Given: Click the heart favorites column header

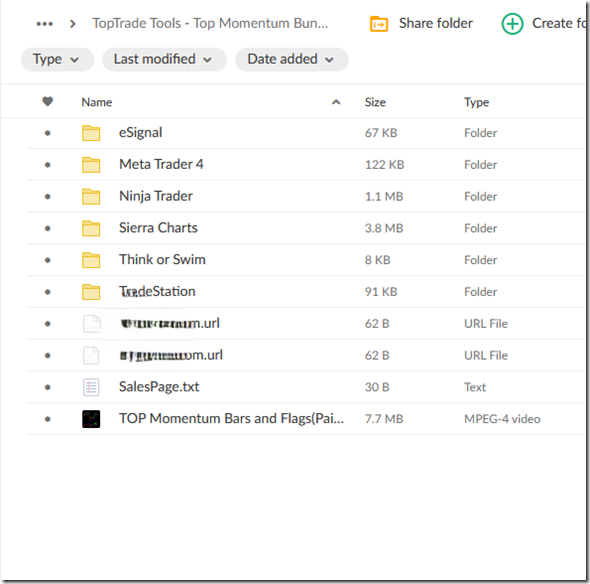Looking at the screenshot, I should 47,102.
